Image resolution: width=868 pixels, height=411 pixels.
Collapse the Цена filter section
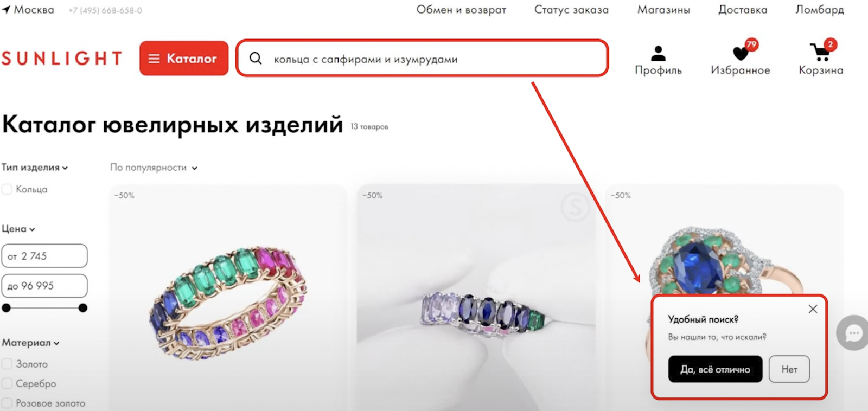18,229
